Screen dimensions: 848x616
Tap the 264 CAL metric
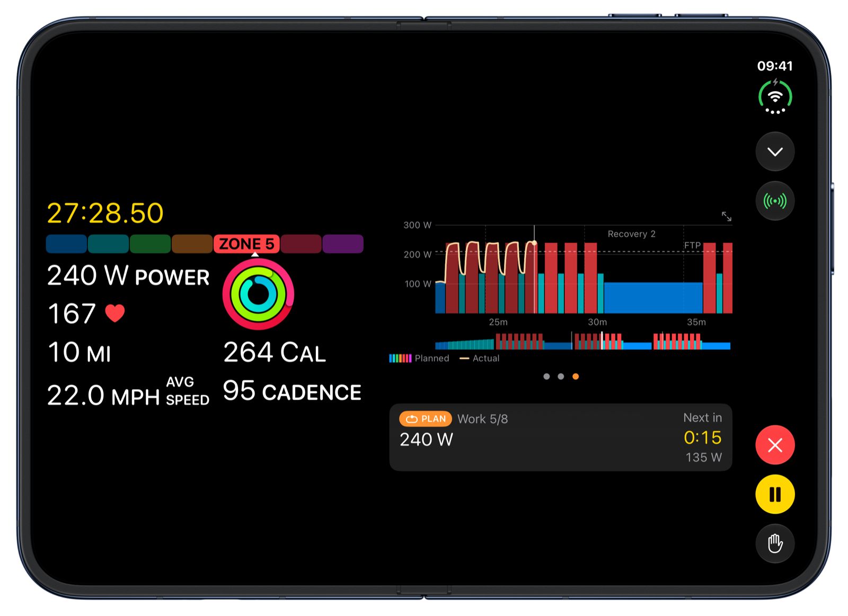pyautogui.click(x=275, y=353)
